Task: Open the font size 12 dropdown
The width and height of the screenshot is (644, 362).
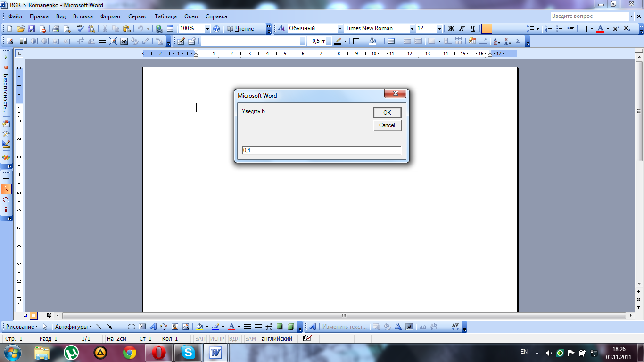Action: 439,29
